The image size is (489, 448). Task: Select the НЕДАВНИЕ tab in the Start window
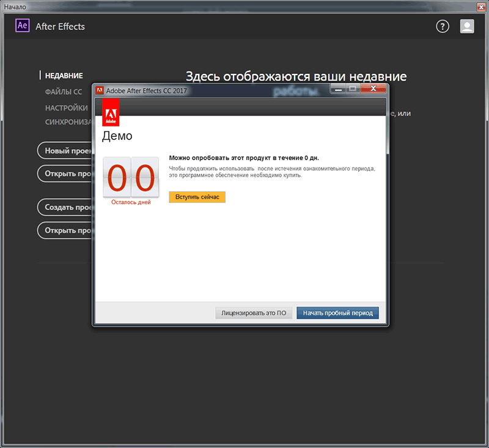(x=64, y=75)
